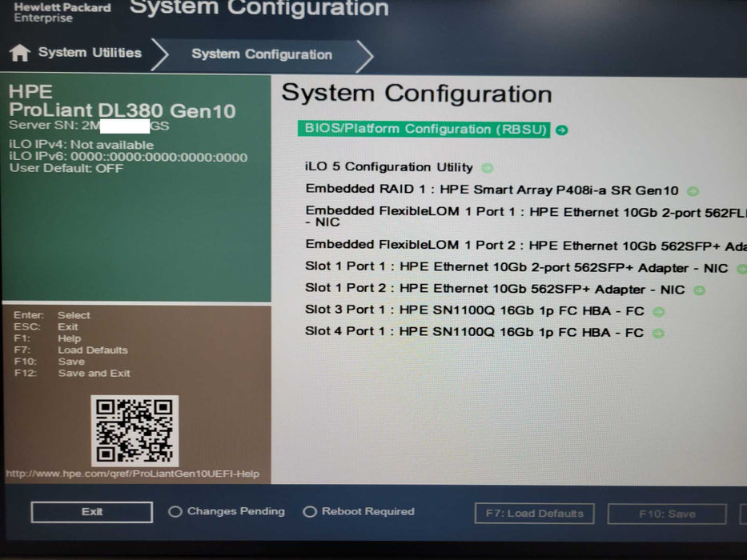
Task: Click the arrow icon beside iLO 5 Configuration Utility
Action: [x=487, y=168]
